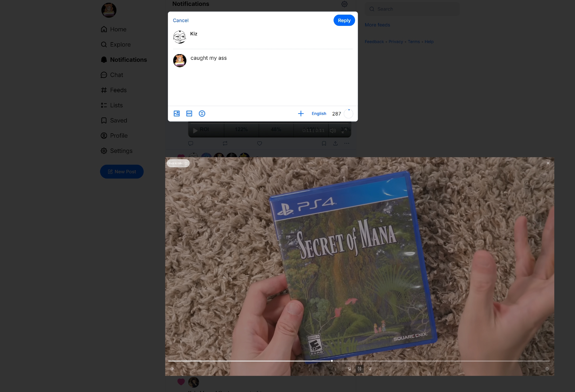Mute the picture-in-picture video volume

[172, 369]
